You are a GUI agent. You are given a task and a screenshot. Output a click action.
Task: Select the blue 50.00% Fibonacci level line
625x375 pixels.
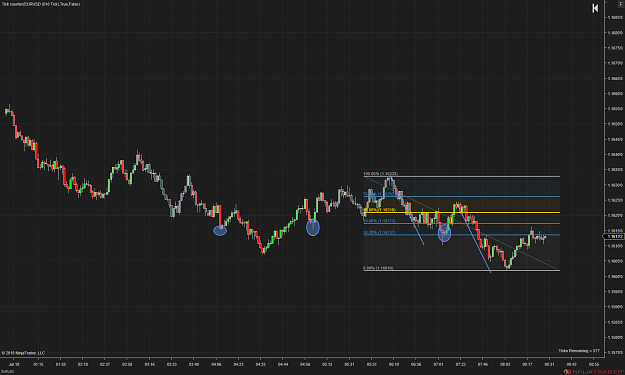coord(462,223)
